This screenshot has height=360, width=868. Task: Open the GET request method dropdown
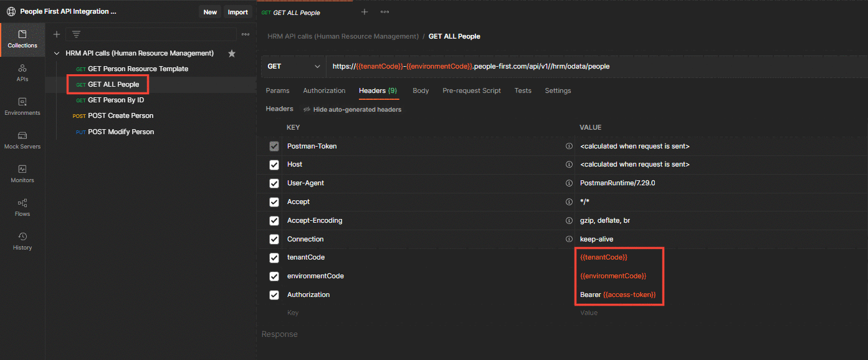pos(293,66)
